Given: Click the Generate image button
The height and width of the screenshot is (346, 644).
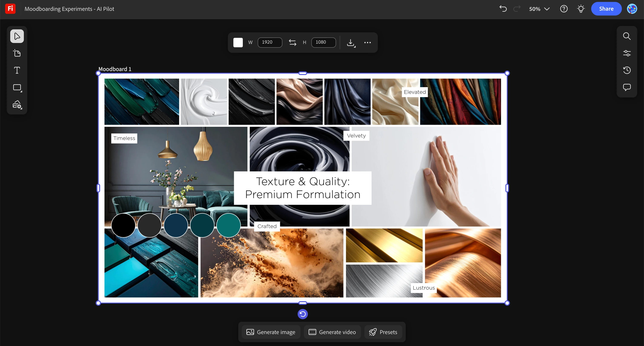Looking at the screenshot, I should point(271,332).
